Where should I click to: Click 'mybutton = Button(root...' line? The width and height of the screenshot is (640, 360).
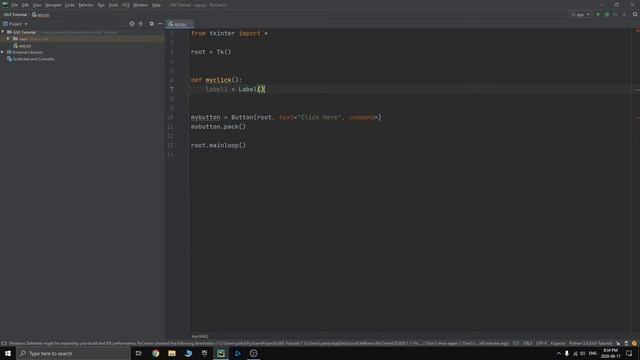(286, 118)
